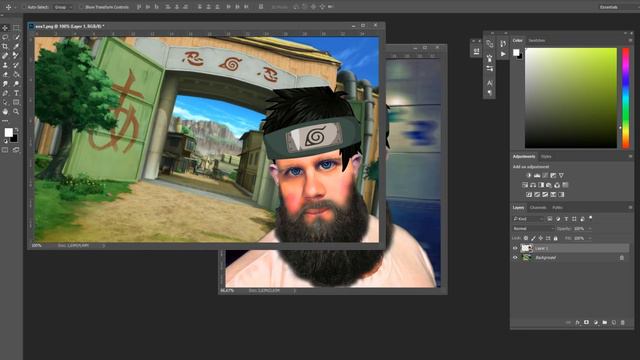
Task: Select the Rectangular Marquee tool
Action: pyautogui.click(x=16, y=28)
